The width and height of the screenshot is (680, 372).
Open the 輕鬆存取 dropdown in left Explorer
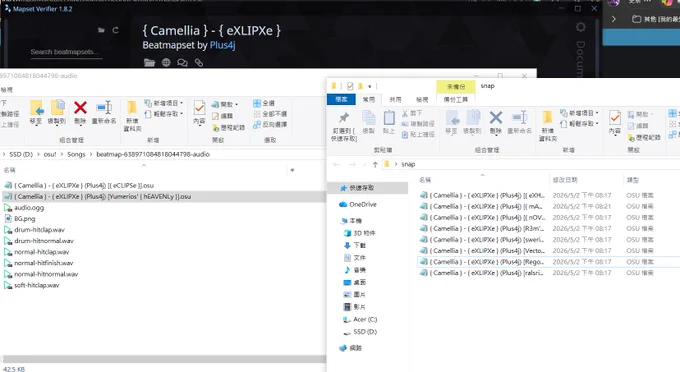pyautogui.click(x=163, y=114)
